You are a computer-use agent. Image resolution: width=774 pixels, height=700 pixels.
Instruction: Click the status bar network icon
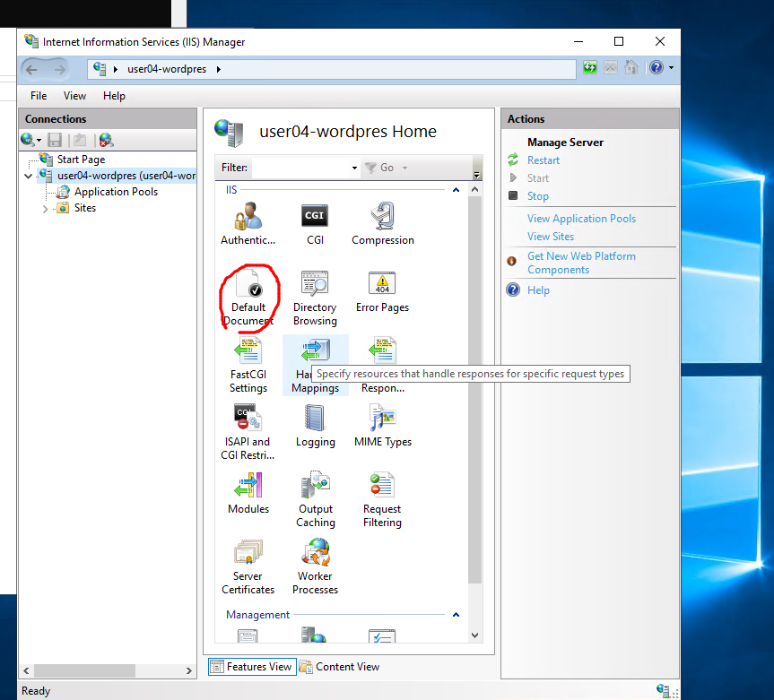663,690
